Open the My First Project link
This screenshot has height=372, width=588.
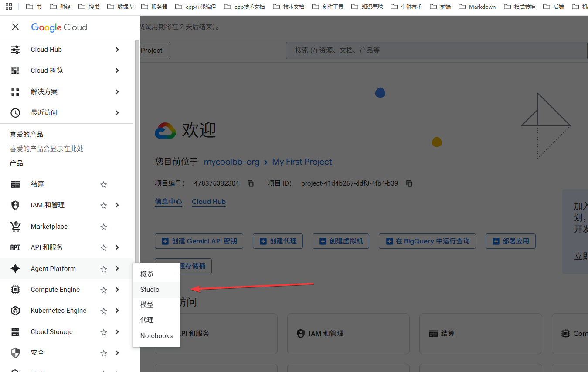(x=302, y=162)
